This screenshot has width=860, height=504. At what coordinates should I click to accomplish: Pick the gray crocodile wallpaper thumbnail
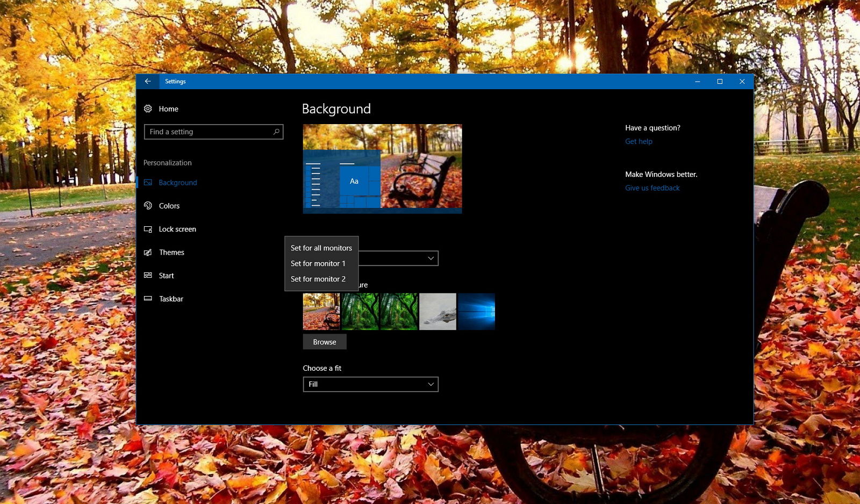pos(438,312)
